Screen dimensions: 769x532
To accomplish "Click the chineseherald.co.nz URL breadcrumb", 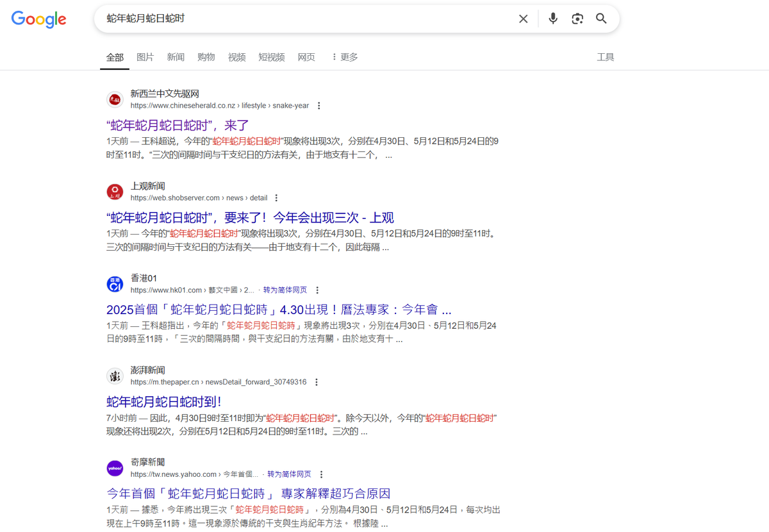I will click(220, 106).
